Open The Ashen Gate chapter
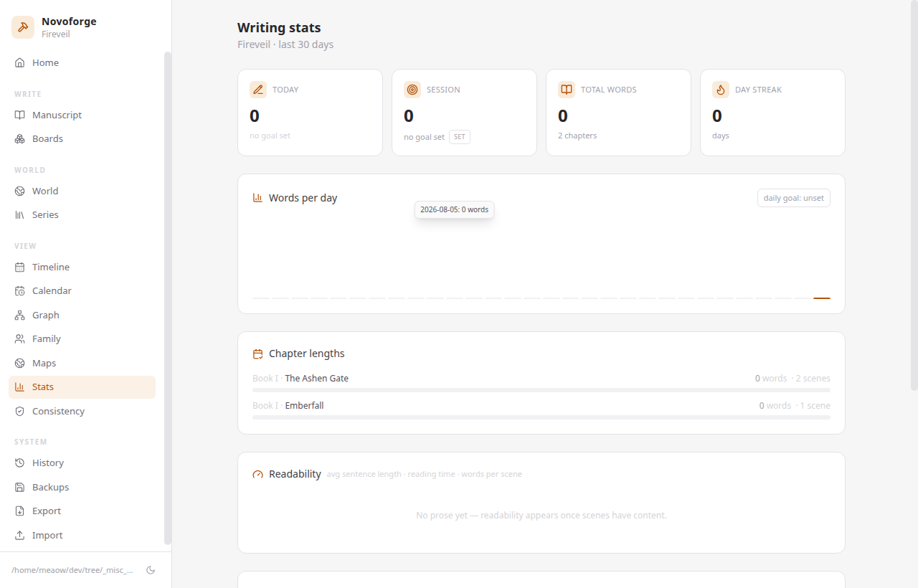 coord(316,378)
